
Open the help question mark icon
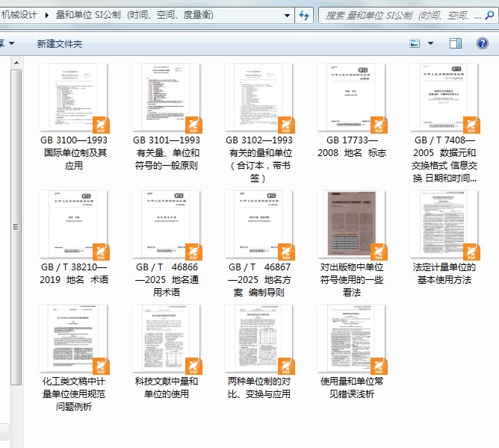tap(483, 43)
